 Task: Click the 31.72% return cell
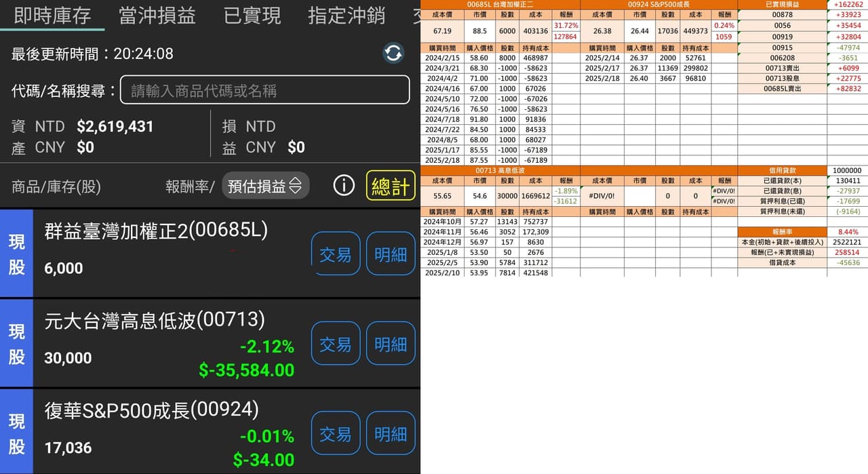[566, 25]
